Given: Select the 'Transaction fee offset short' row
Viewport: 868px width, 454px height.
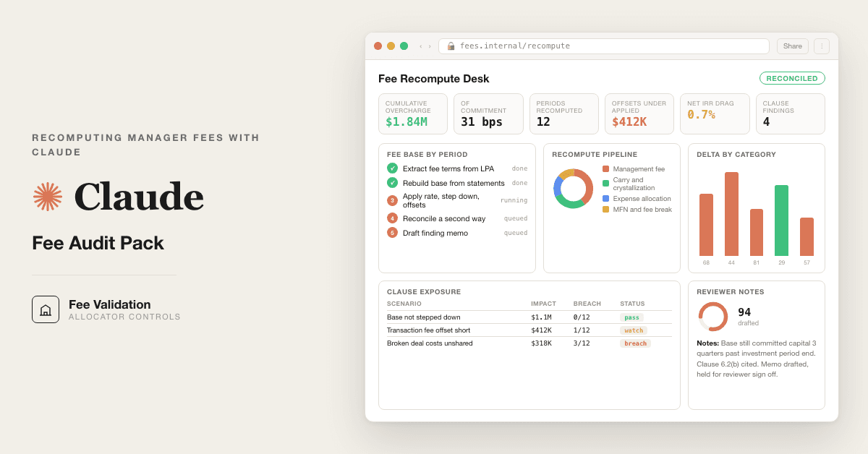Looking at the screenshot, I should pos(529,330).
